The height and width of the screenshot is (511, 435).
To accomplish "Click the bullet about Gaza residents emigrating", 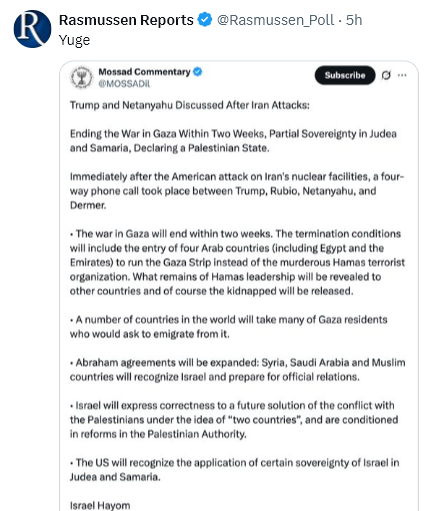I will tap(229, 327).
